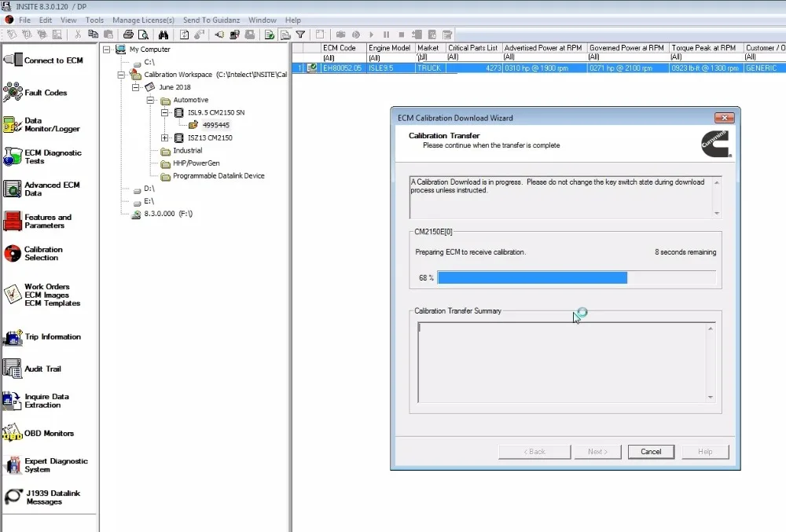Click the Engine Model column header
Image resolution: width=786 pixels, height=532 pixels.
(x=390, y=48)
